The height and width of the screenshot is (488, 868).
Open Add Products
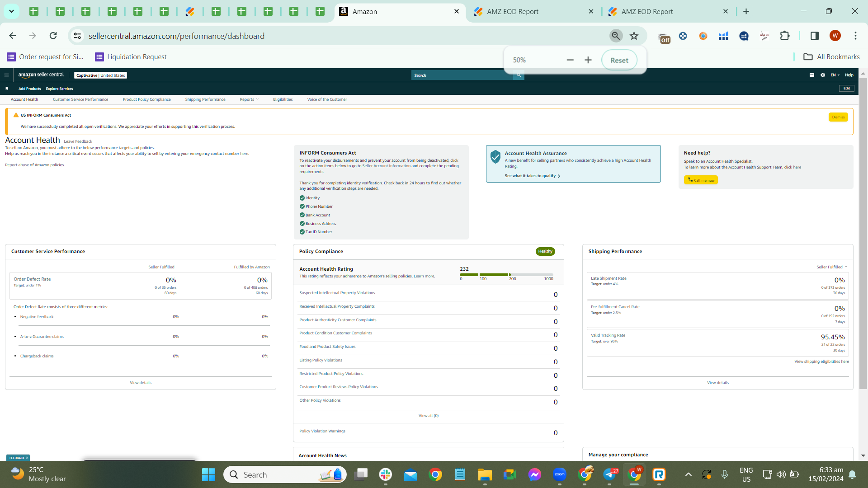pyautogui.click(x=30, y=89)
